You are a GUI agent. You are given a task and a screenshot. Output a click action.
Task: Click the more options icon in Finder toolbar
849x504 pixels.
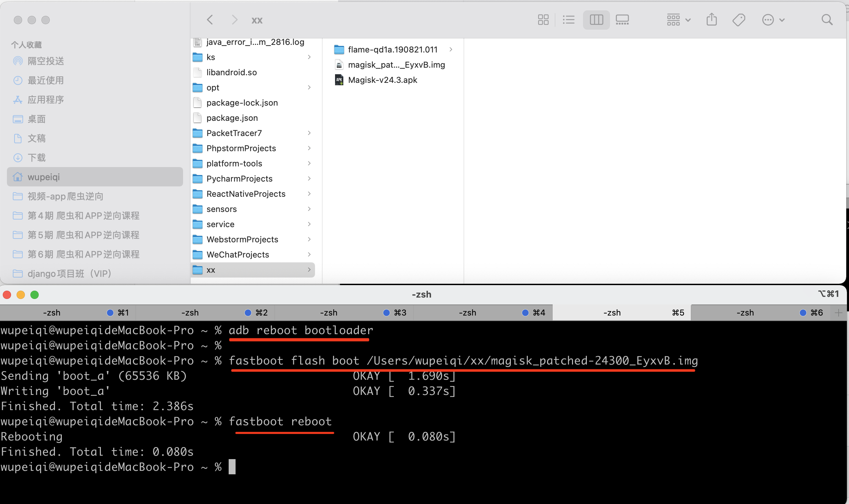[x=769, y=20]
